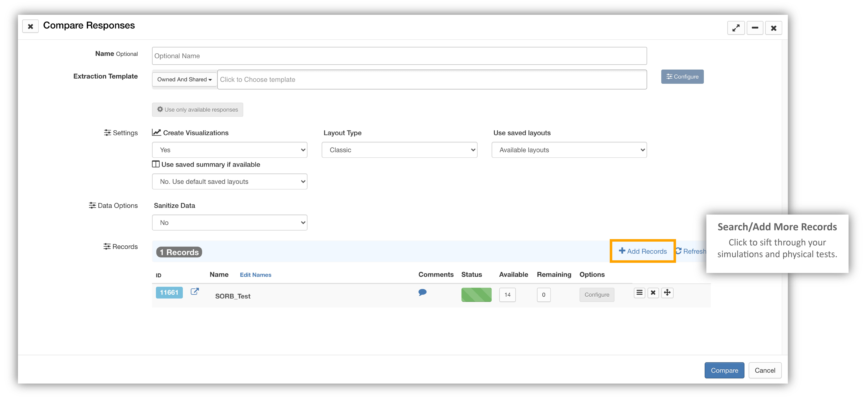Click the Cancel button
This screenshot has height=402, width=868.
click(765, 370)
